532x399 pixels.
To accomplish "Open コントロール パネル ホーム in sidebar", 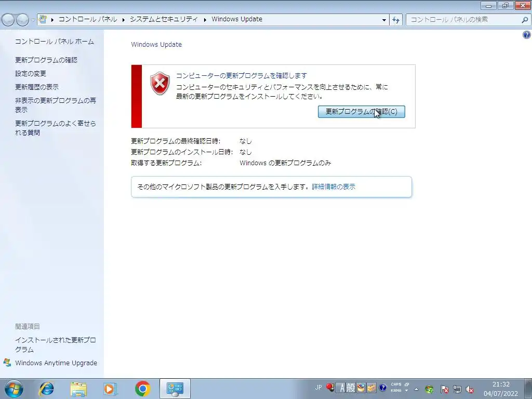I will pos(54,42).
